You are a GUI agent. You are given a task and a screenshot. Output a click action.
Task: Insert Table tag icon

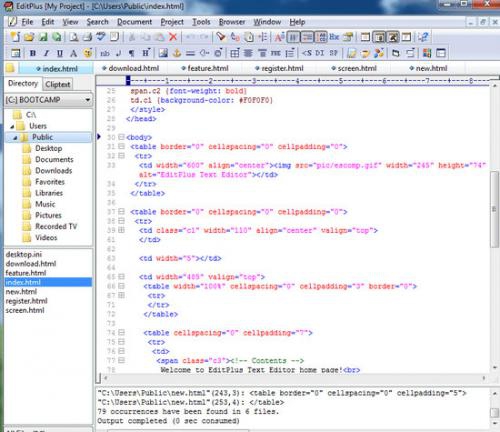coord(235,53)
